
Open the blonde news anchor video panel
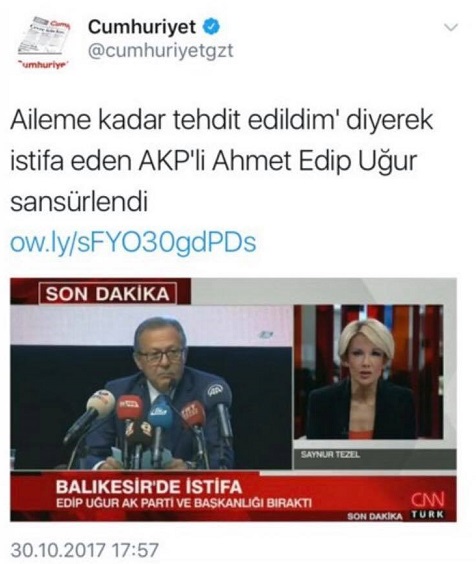click(x=369, y=372)
